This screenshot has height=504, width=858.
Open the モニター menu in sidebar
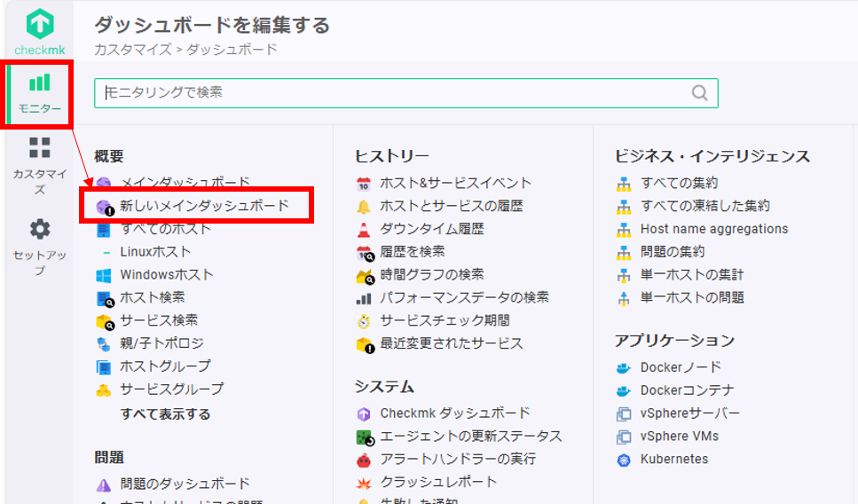(x=40, y=94)
